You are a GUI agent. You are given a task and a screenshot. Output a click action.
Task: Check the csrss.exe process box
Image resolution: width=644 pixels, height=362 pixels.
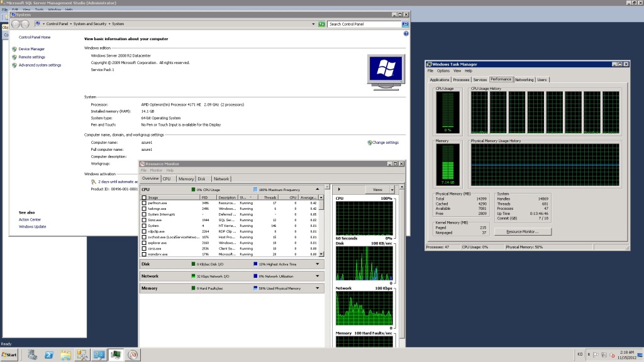tap(144, 249)
